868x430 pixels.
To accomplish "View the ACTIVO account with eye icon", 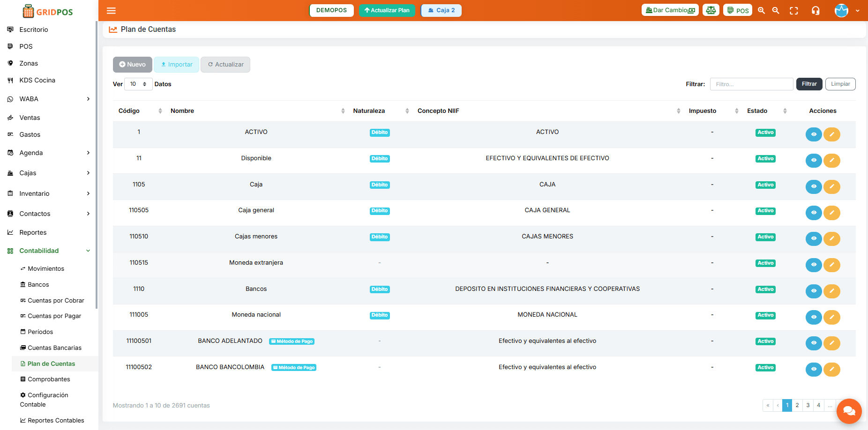I will [814, 134].
